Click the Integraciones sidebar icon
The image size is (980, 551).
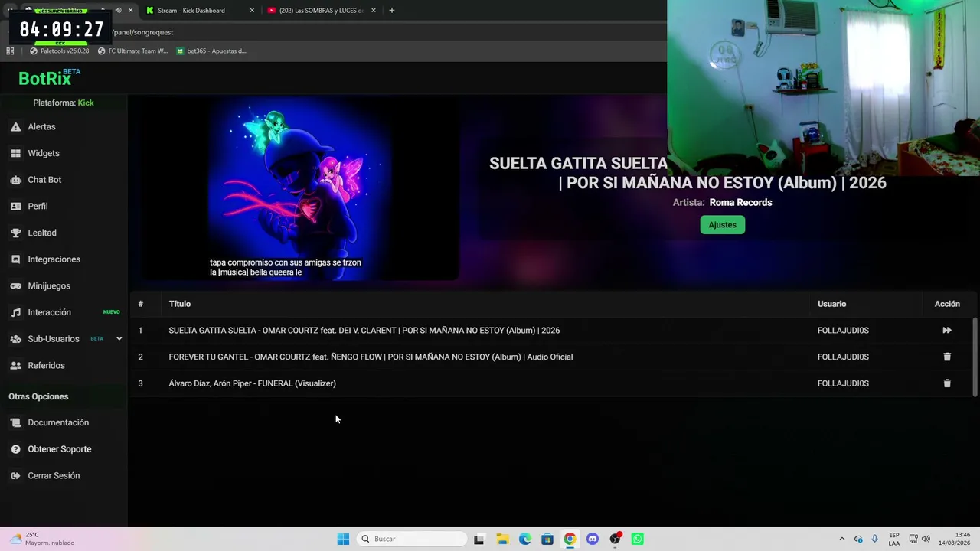[15, 259]
